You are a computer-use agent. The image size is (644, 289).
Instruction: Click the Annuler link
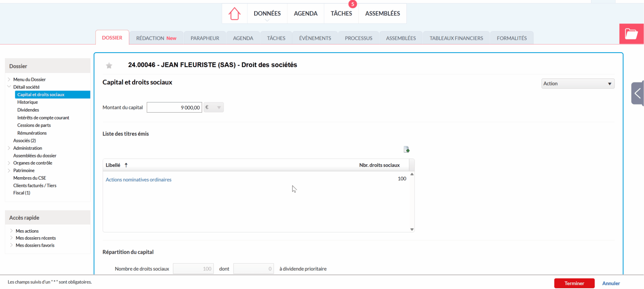click(x=611, y=283)
